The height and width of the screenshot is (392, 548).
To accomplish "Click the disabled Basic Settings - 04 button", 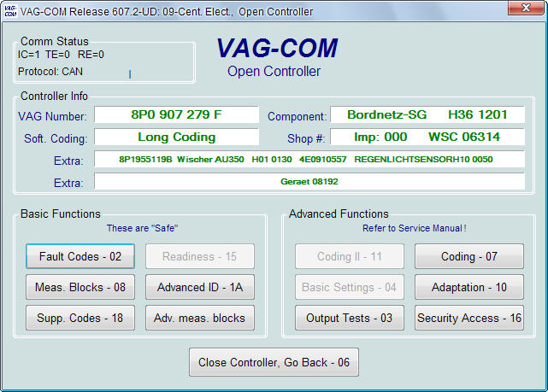I will [x=349, y=287].
